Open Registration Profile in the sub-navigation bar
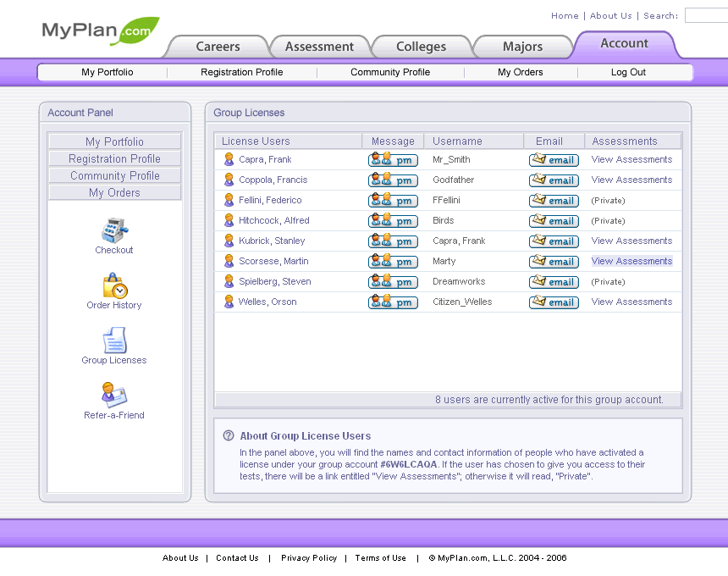 point(242,72)
